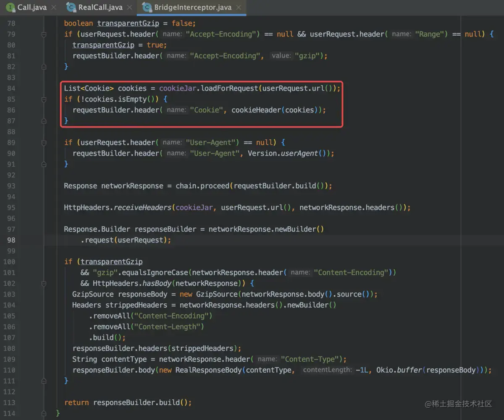Click the interface icon on Call.java tab

[10, 8]
